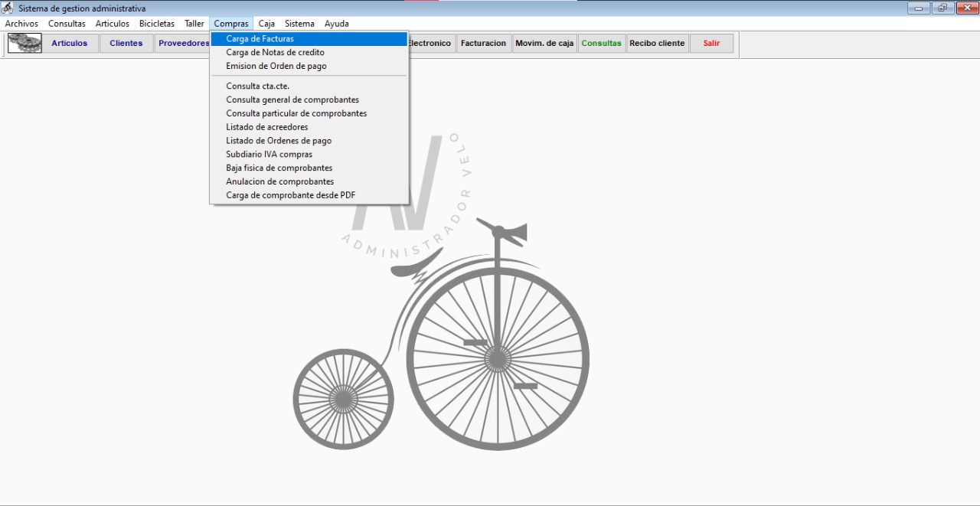Click the gears icon in the toolbar
The height and width of the screenshot is (506, 980).
pyautogui.click(x=24, y=43)
